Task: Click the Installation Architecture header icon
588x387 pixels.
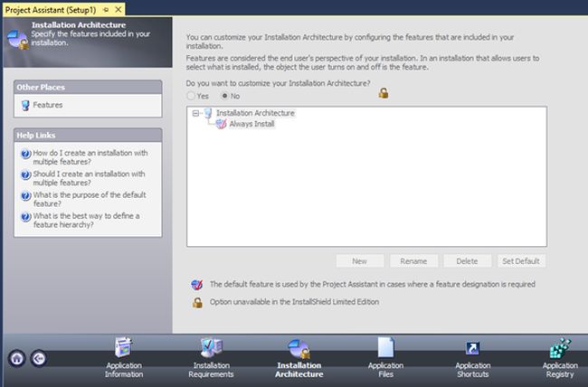Action: [x=17, y=40]
